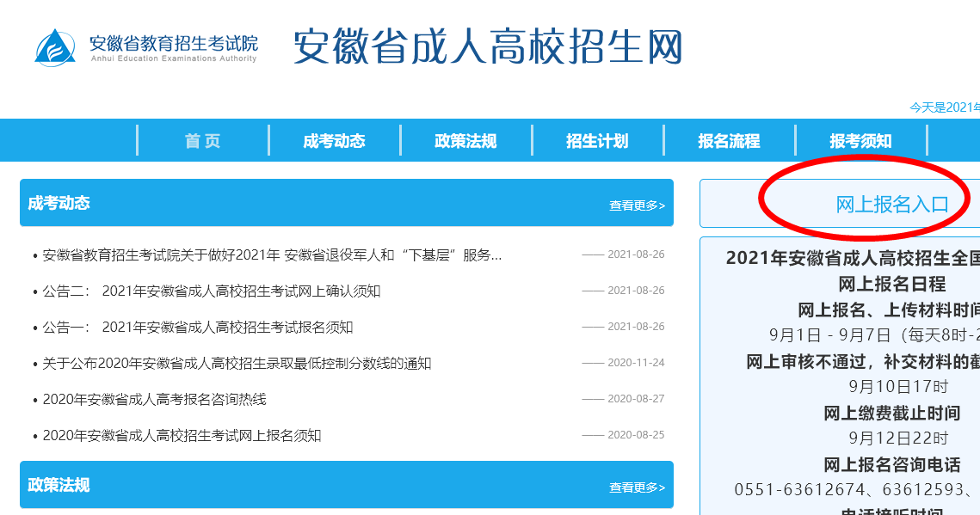Click the 网上报名日程 schedule heading
The width and height of the screenshot is (980, 515).
click(x=891, y=284)
